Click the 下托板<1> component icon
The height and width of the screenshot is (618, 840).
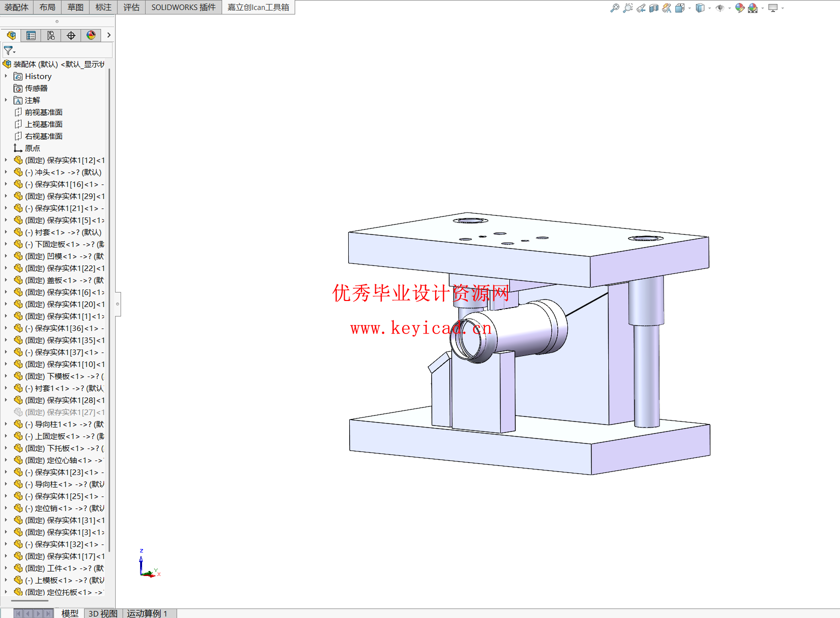click(x=18, y=448)
